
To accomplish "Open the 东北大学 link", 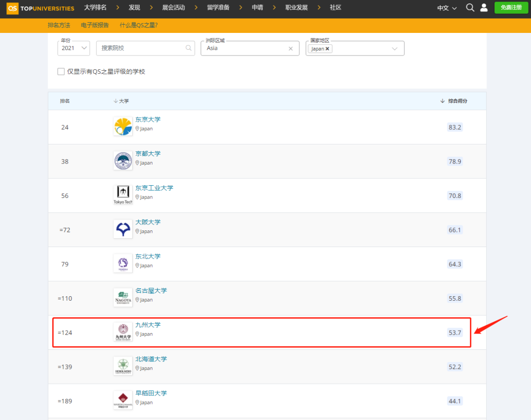I will pyautogui.click(x=148, y=256).
